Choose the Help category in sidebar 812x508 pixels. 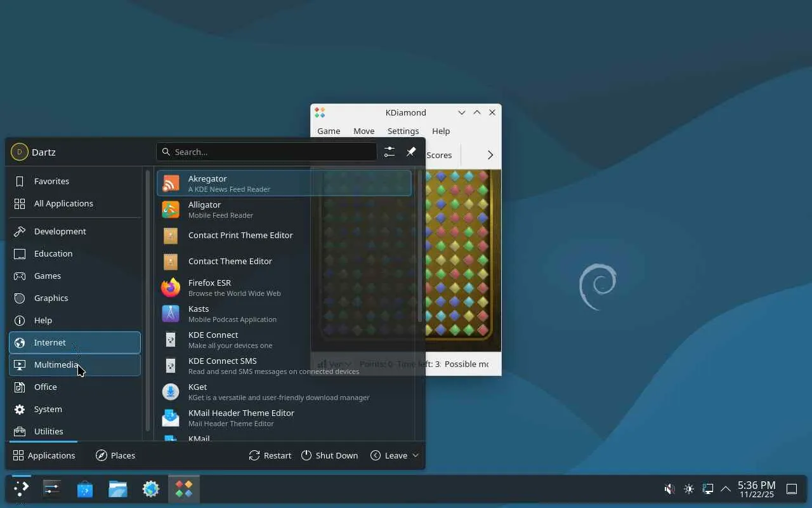coord(75,320)
